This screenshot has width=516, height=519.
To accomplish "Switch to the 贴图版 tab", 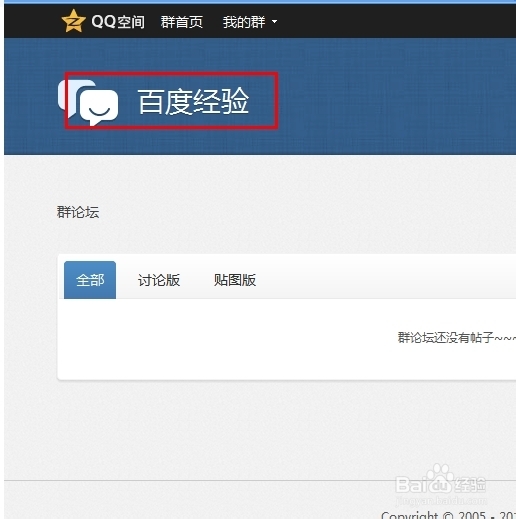I will click(x=235, y=280).
